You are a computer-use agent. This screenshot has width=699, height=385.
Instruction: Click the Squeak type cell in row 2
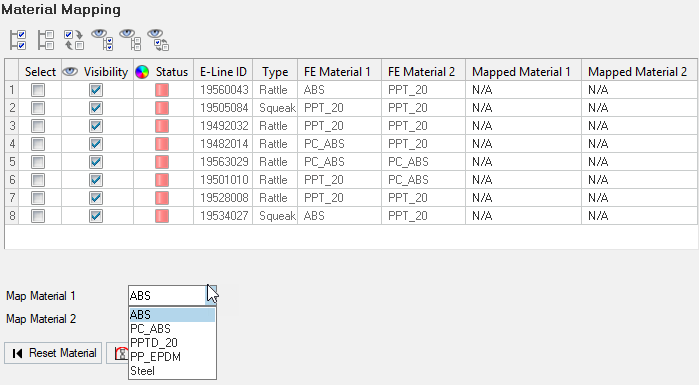(275, 108)
